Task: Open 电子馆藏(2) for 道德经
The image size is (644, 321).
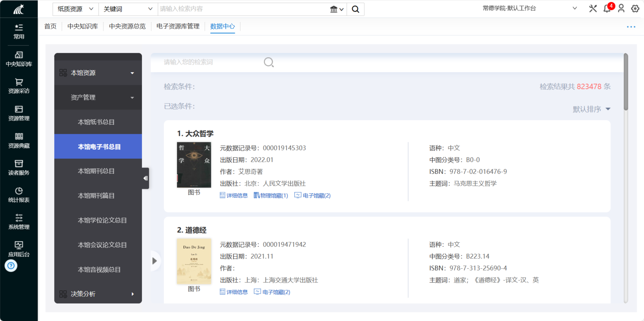Action: click(272, 292)
